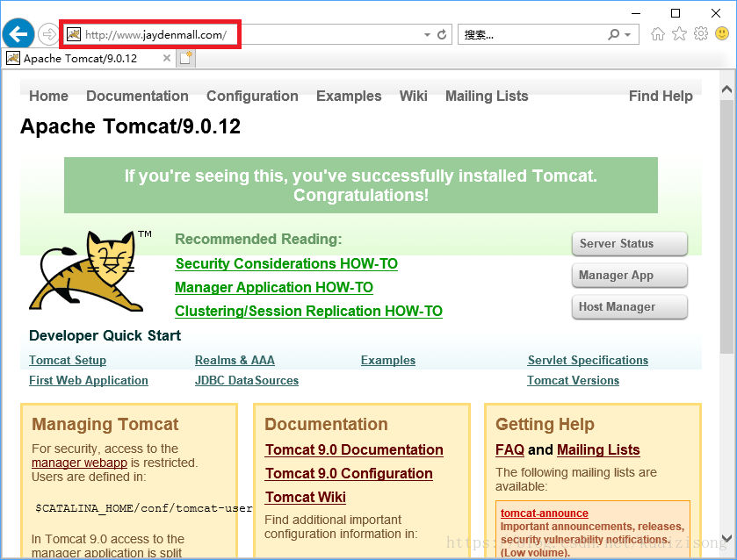
Task: Open the Mailing Lists nav item
Action: pyautogui.click(x=487, y=96)
